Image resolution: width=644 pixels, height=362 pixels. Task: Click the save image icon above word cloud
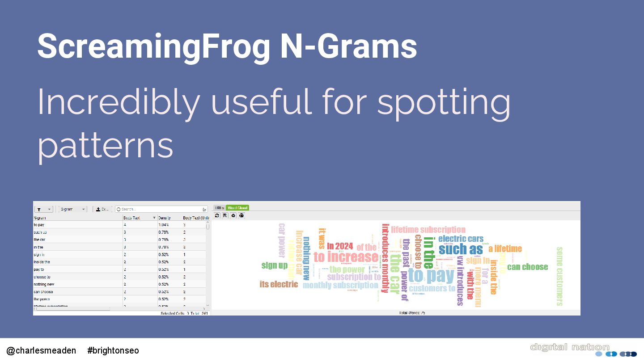click(x=225, y=215)
